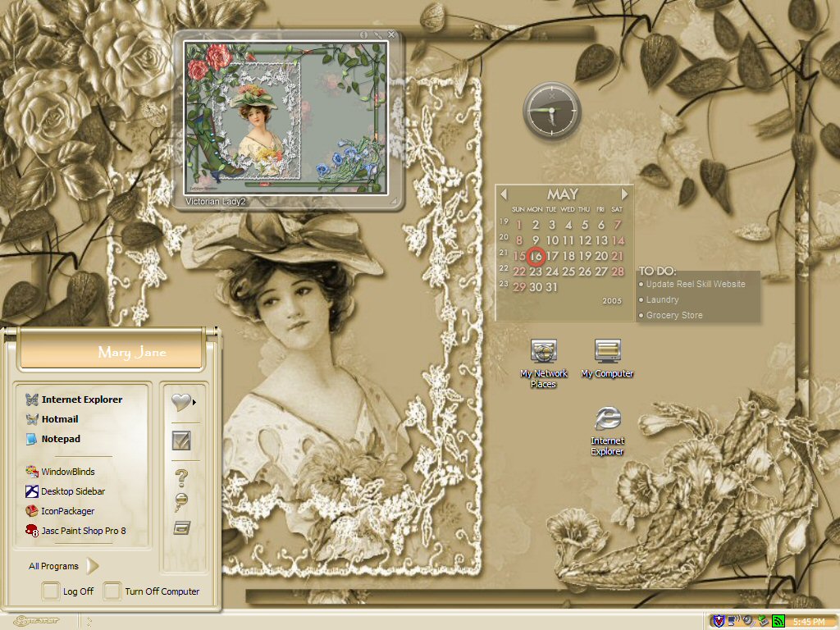The width and height of the screenshot is (840, 630).
Task: Click the checkmark box in Start menu
Action: pyautogui.click(x=181, y=441)
